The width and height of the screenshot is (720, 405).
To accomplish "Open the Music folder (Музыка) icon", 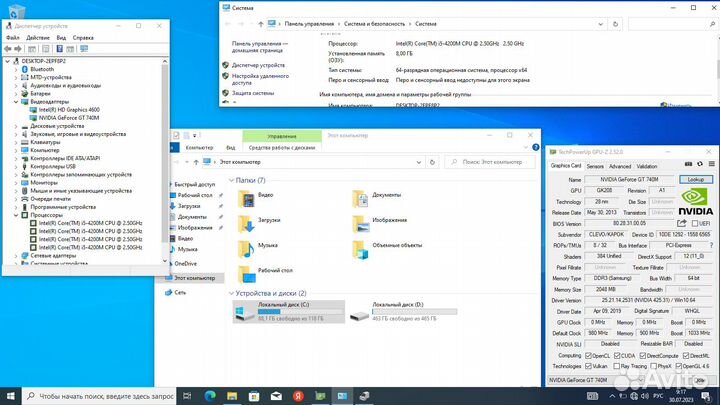I will [x=247, y=249].
